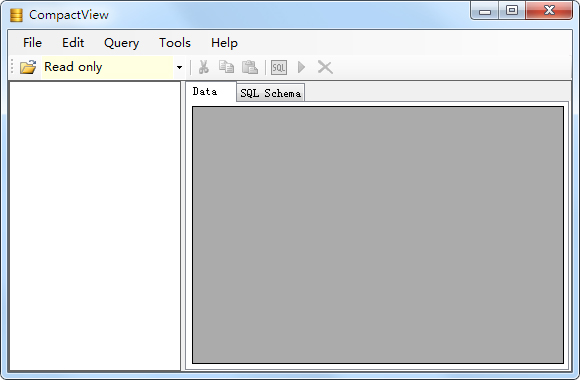The width and height of the screenshot is (580, 380).
Task: Click the CompactView database icon in title bar
Action: (x=16, y=15)
